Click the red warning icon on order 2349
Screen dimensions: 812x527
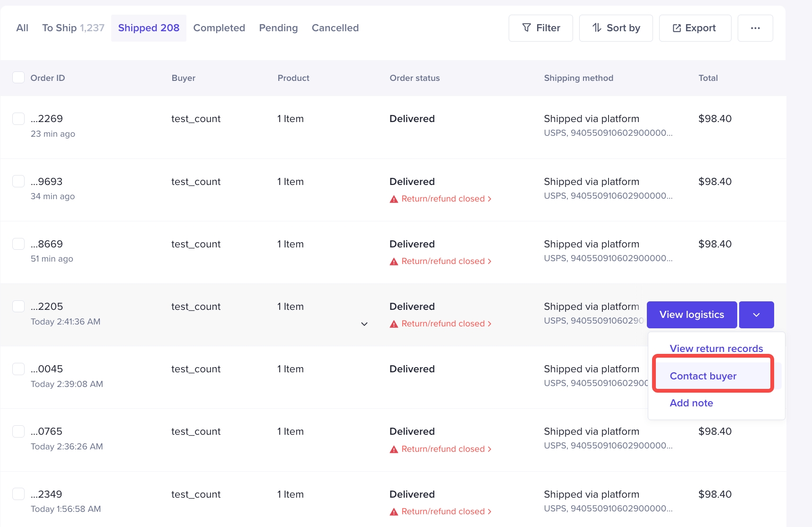click(x=394, y=512)
